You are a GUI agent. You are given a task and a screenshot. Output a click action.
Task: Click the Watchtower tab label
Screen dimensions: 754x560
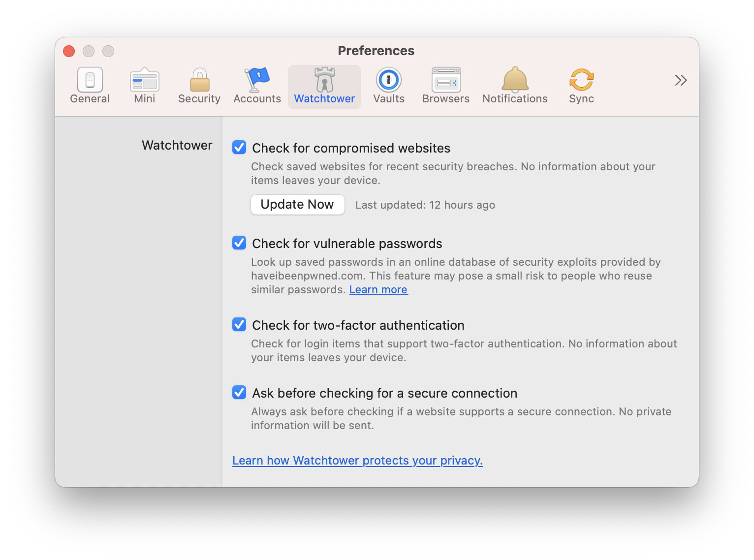click(324, 99)
